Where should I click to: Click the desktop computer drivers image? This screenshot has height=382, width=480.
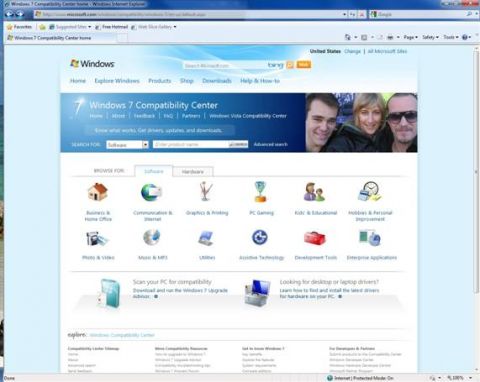pyautogui.click(x=257, y=293)
